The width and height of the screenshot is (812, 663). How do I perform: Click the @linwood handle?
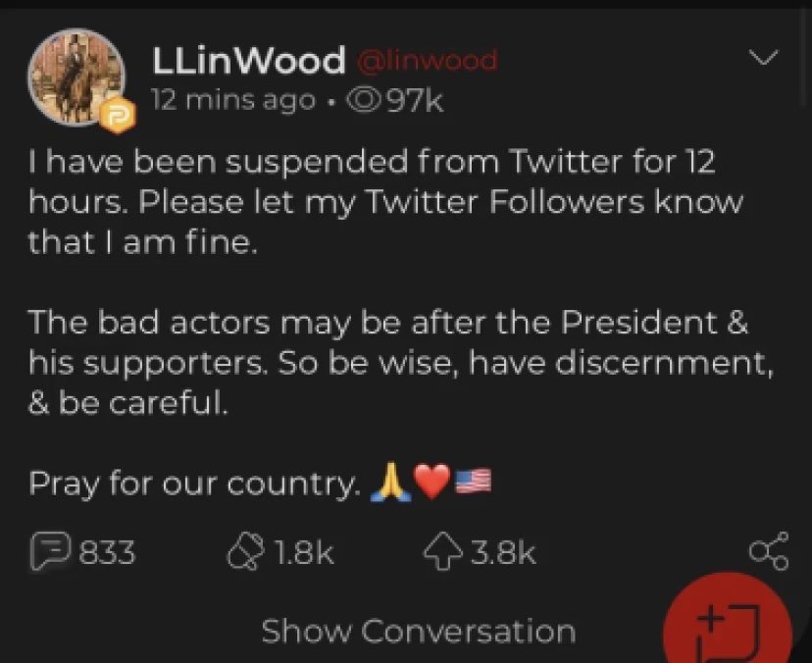click(426, 62)
